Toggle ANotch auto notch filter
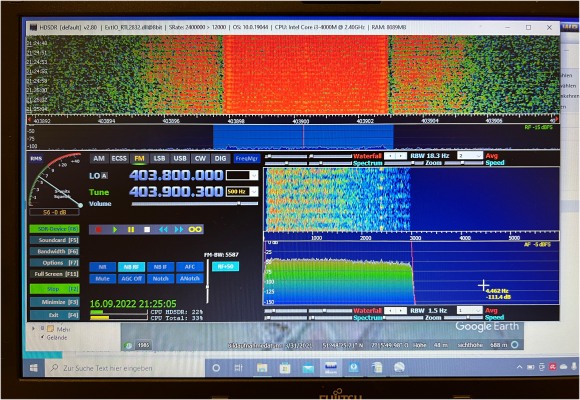Image resolution: width=580 pixels, height=400 pixels. [x=190, y=279]
